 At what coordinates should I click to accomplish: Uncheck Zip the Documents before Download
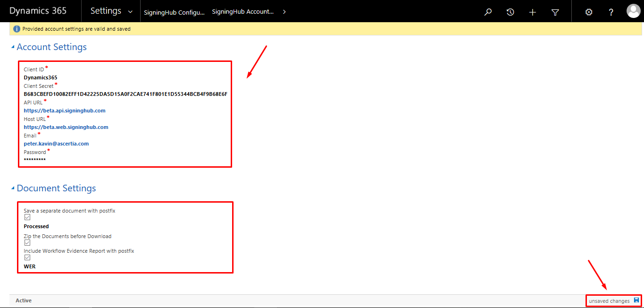click(27, 243)
